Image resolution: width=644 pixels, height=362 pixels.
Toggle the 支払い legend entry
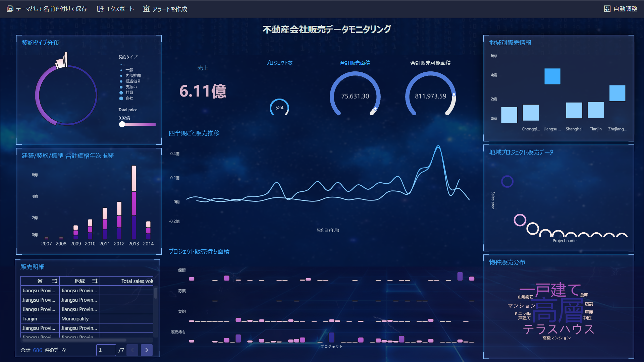click(x=131, y=87)
